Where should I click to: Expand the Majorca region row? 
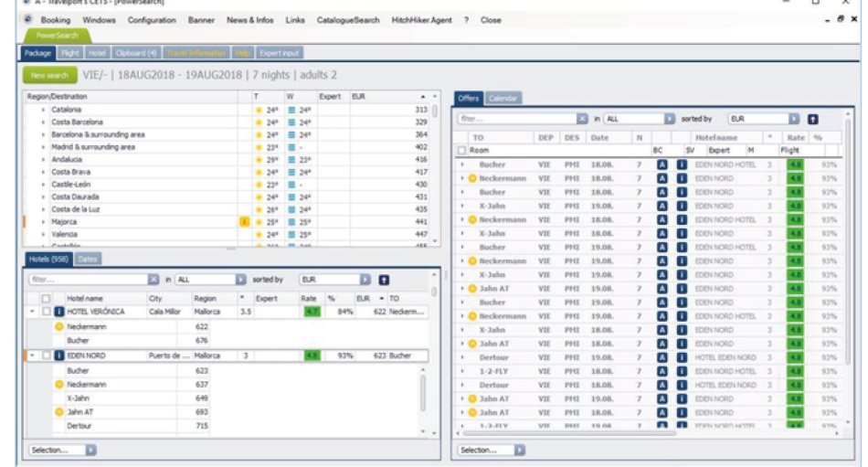(43, 221)
